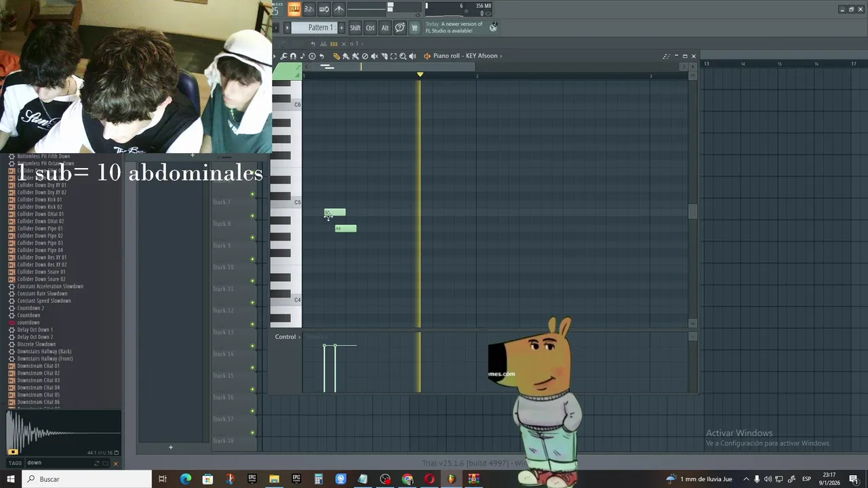Click the taskbar Buscar search box
868x488 pixels.
coord(87,479)
